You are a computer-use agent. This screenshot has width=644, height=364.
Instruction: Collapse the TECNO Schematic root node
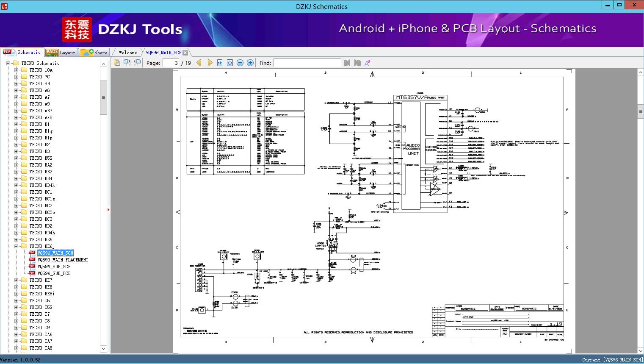(8, 63)
